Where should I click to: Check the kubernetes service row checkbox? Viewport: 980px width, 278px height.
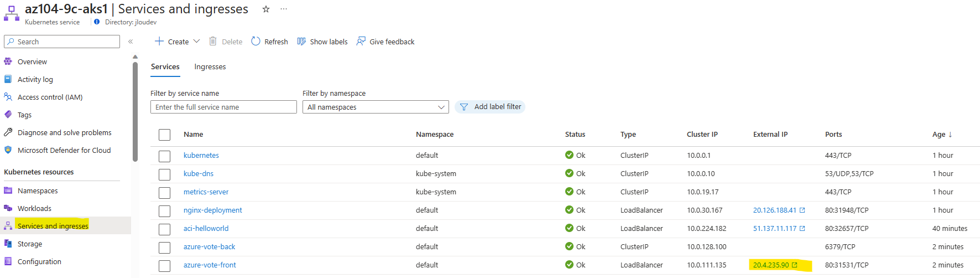point(164,156)
